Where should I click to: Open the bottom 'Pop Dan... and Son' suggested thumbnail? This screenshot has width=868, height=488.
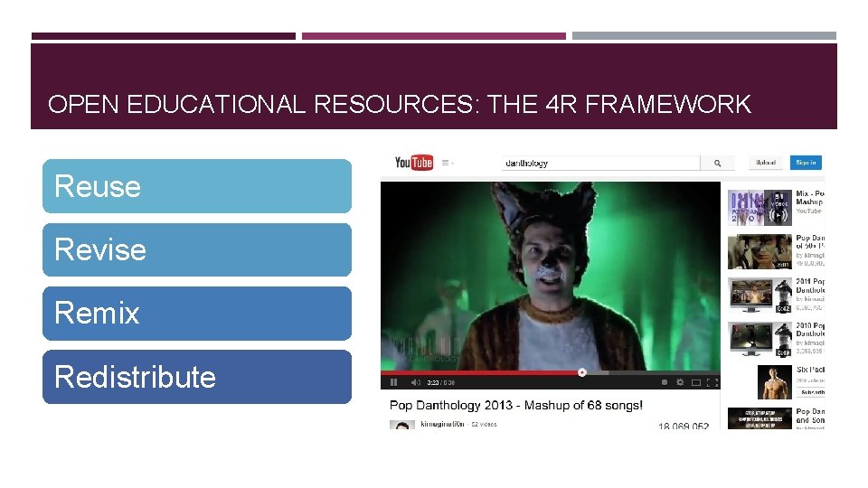[759, 418]
